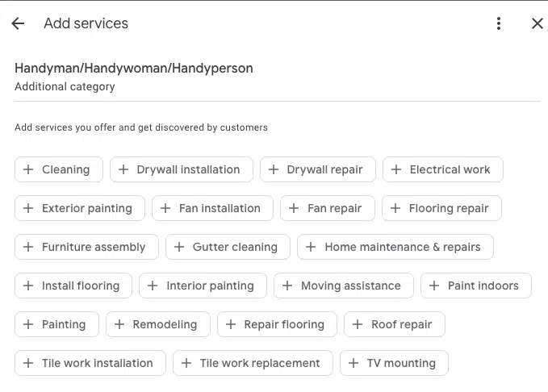
Task: Click the plus icon beside Gutter cleaning
Action: coord(179,247)
